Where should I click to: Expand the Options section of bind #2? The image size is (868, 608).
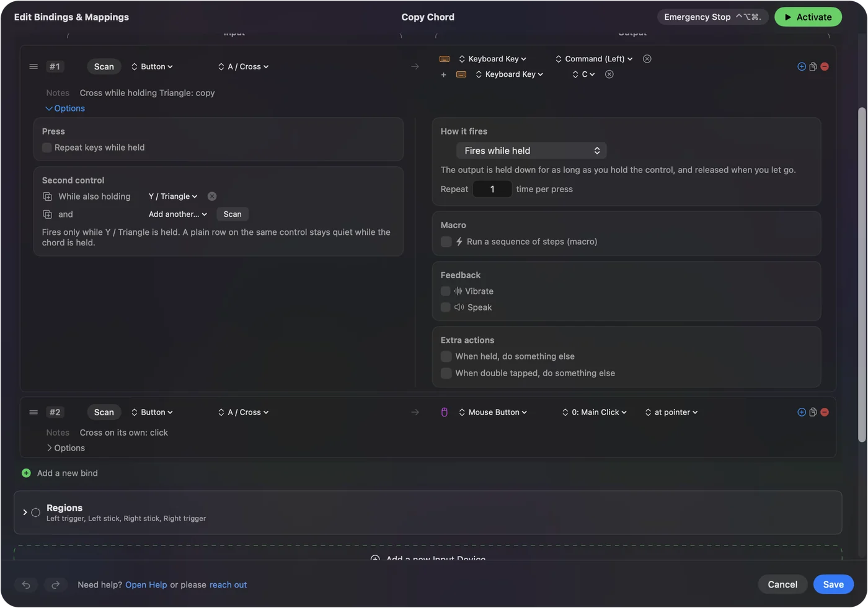click(x=66, y=448)
